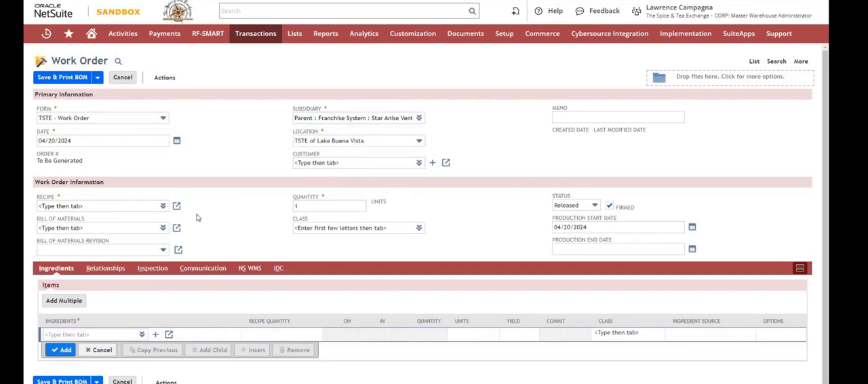Expand the Recipe dropdown arrow

[163, 206]
